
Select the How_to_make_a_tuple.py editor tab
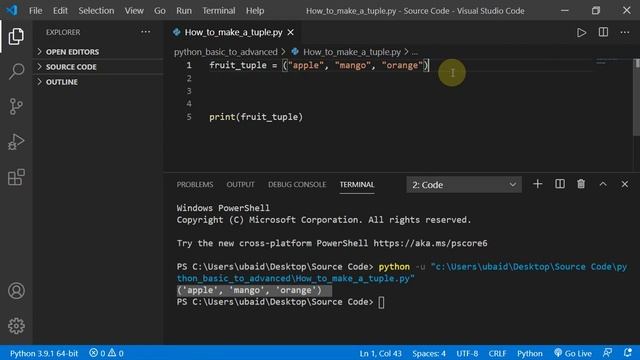pyautogui.click(x=233, y=32)
